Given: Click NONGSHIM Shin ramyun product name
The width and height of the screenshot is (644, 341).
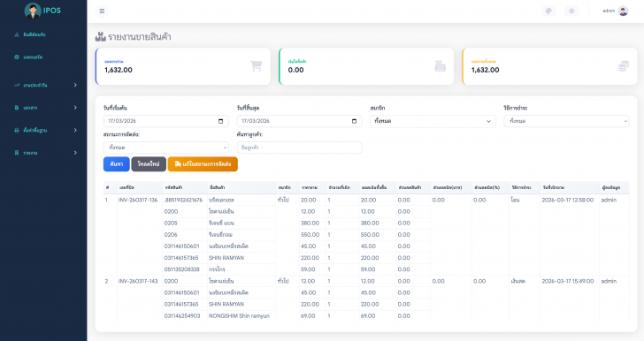Looking at the screenshot, I should (x=239, y=315).
